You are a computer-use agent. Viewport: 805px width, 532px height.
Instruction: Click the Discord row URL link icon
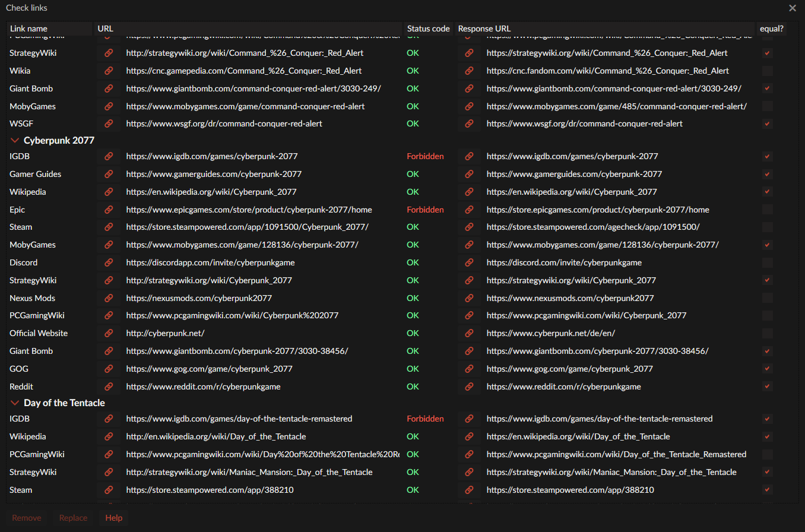pyautogui.click(x=109, y=262)
